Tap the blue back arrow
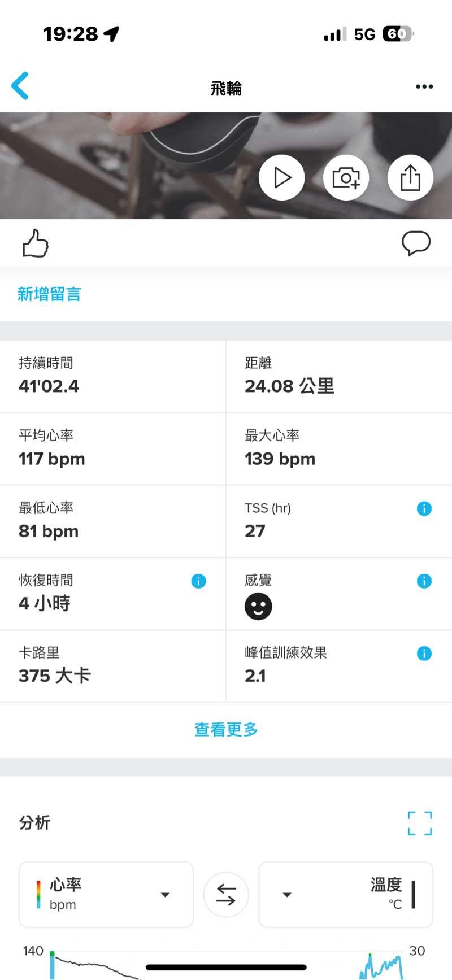The width and height of the screenshot is (452, 980). point(20,86)
